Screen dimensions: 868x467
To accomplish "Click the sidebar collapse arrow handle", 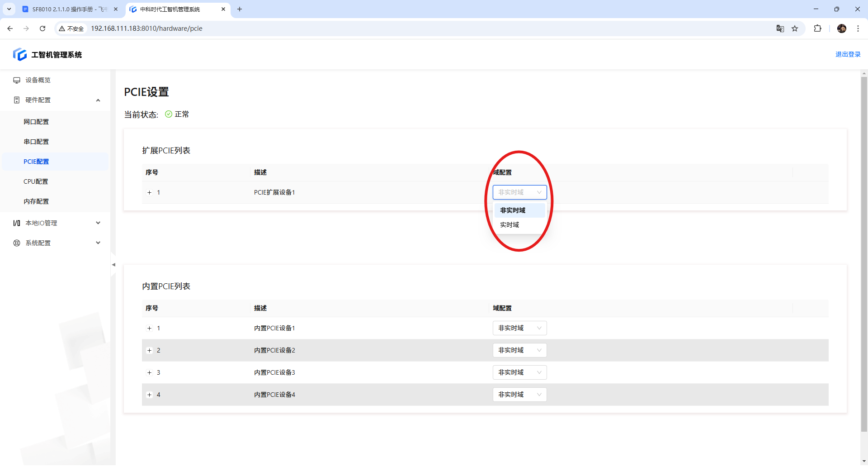I will point(113,265).
